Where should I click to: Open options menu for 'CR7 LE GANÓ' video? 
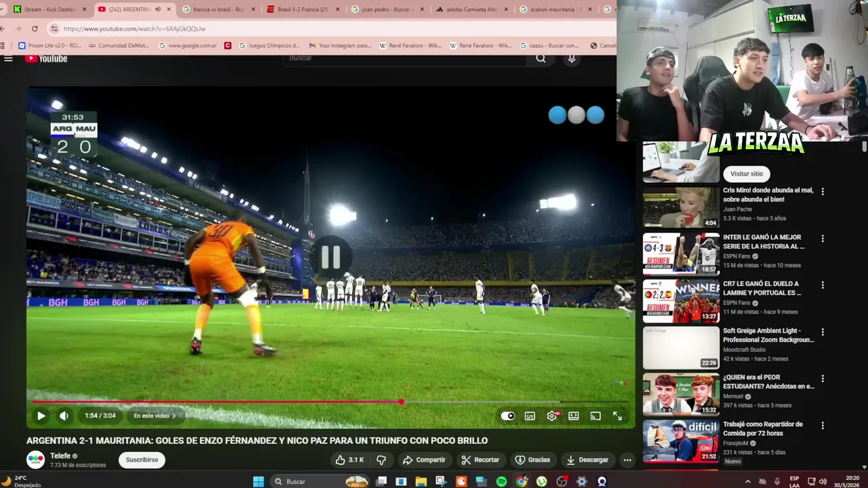click(x=823, y=285)
